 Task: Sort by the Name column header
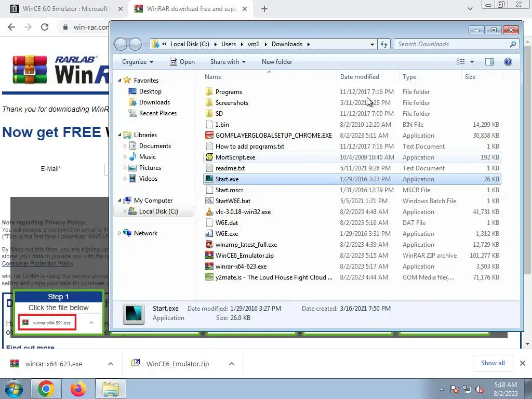270,77
